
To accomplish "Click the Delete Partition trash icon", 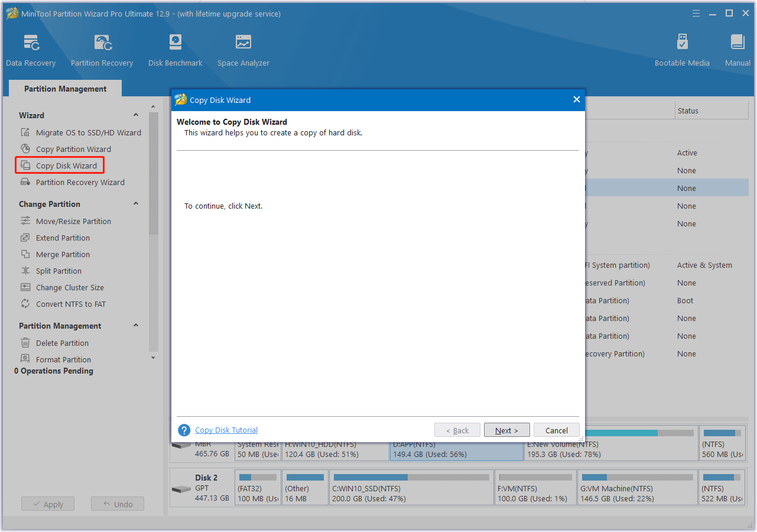I will pyautogui.click(x=25, y=343).
